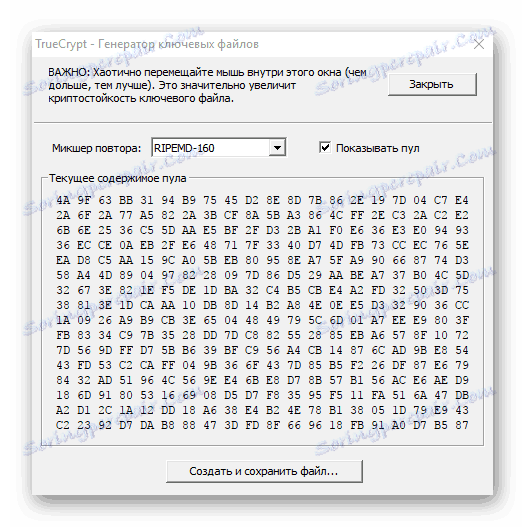Click the ВАЖНО instruction text
Image resolution: width=525 pixels, height=527 pixels.
tap(207, 85)
